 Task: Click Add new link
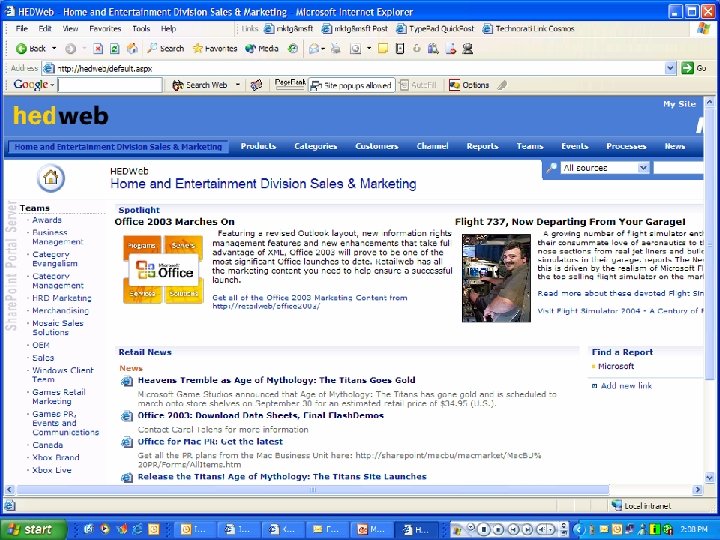pyautogui.click(x=626, y=386)
